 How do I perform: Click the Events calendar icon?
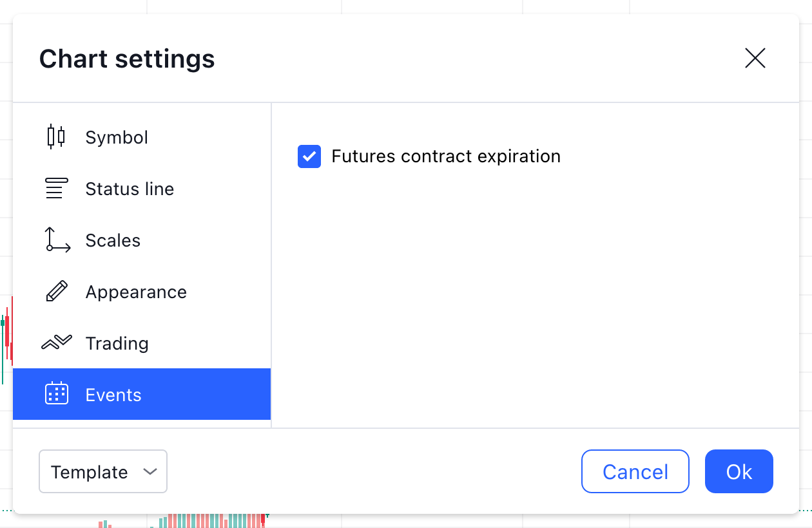pos(57,393)
